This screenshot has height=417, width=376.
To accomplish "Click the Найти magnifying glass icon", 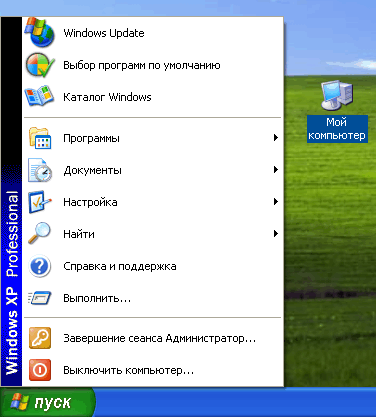I will [39, 233].
